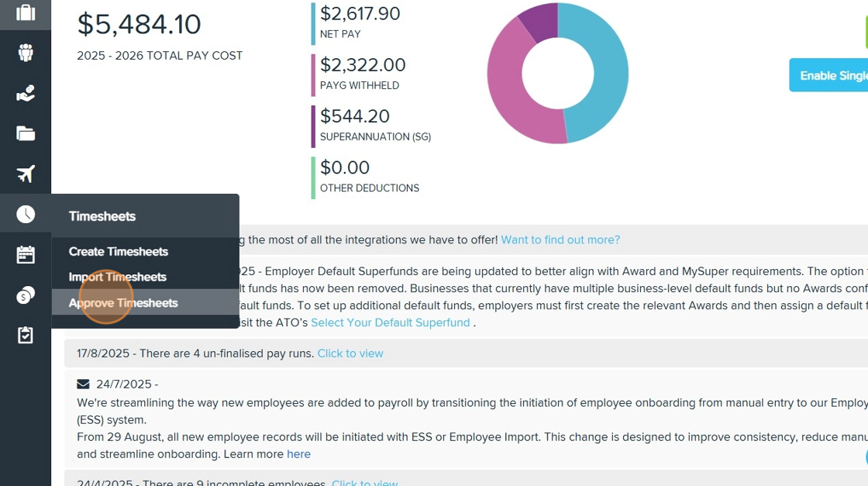Click the clock timesheets icon
868x486 pixels.
(x=26, y=214)
